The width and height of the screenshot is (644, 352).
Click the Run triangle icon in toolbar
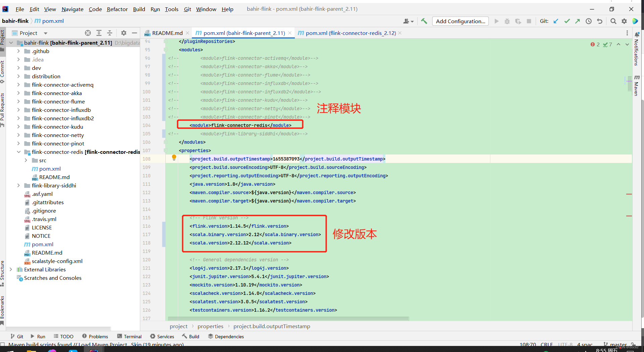496,21
